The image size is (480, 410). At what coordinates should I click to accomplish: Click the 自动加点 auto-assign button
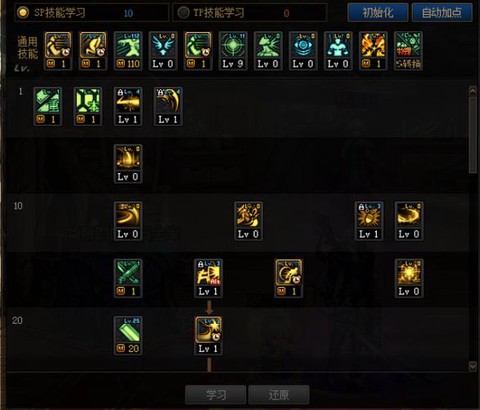pyautogui.click(x=442, y=13)
